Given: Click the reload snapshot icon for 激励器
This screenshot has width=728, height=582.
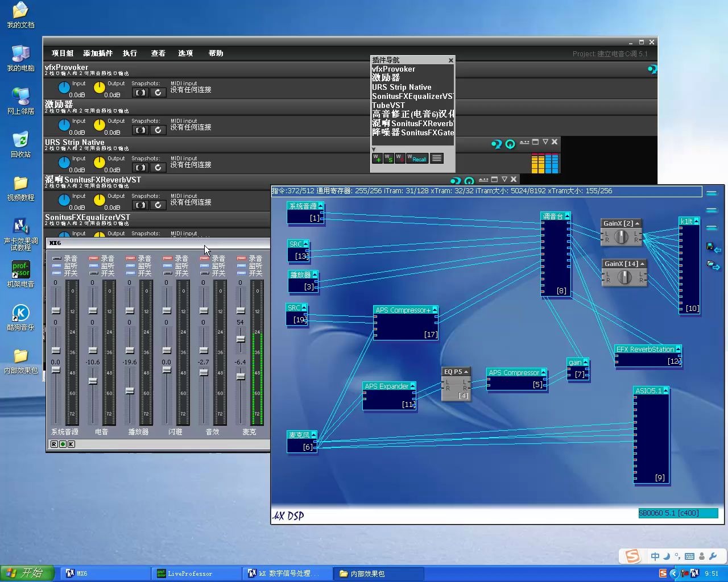Looking at the screenshot, I should (x=158, y=130).
